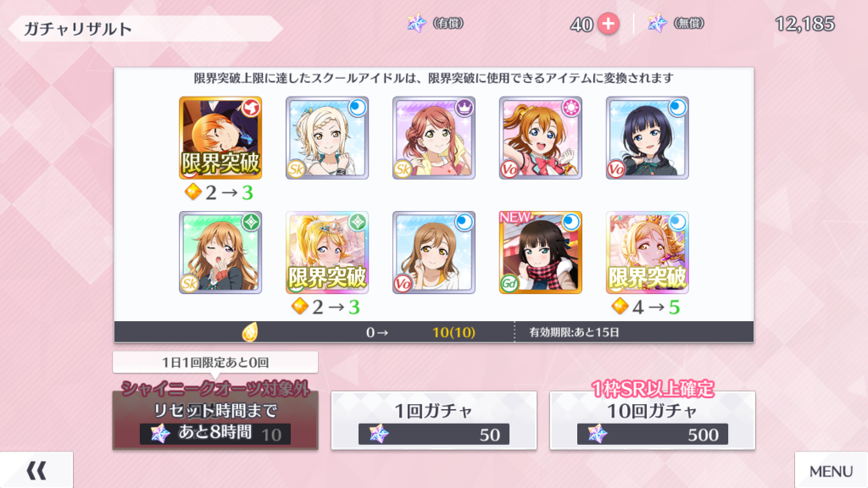Image resolution: width=868 pixels, height=488 pixels.
Task: Open the NEW black-haired scarf girl card
Action: (540, 252)
